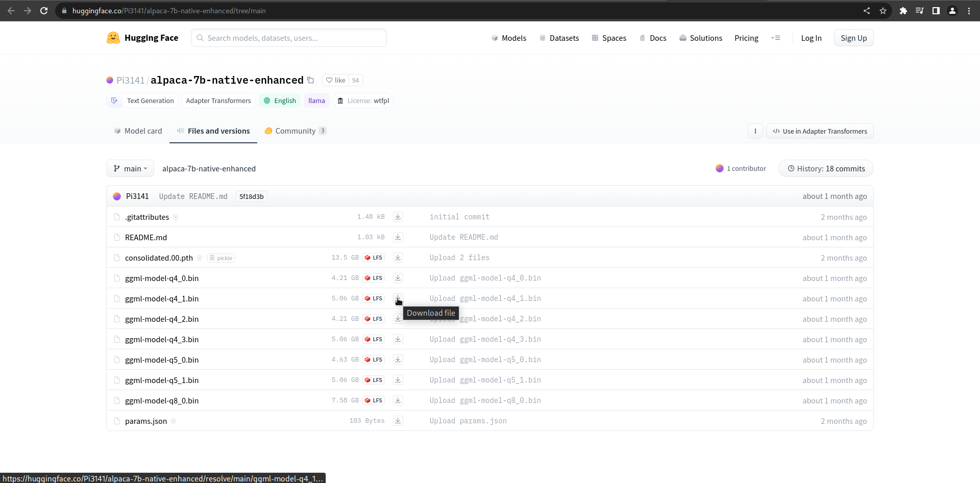Download ggml-model-q4_1.bin file

coord(398,298)
